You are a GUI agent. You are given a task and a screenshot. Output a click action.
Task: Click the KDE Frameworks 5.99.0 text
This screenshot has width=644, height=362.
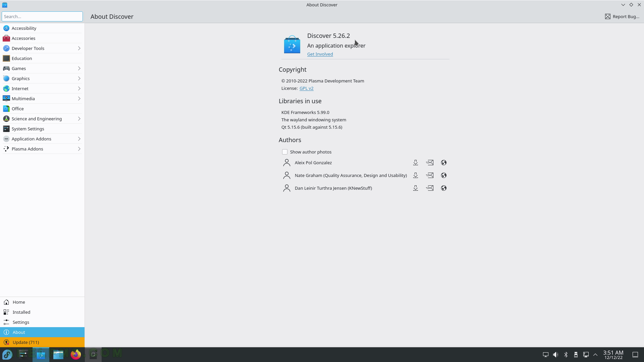pos(305,112)
